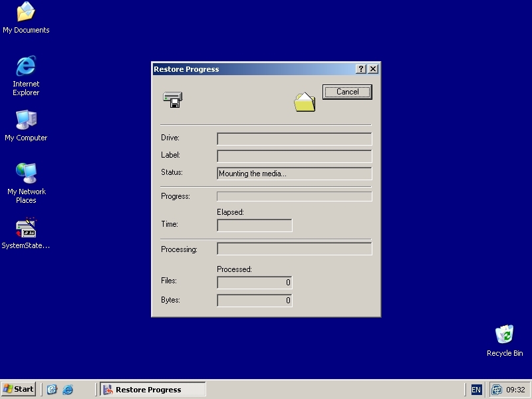Select the Recycle Bin icon
This screenshot has height=399, width=532.
505,340
